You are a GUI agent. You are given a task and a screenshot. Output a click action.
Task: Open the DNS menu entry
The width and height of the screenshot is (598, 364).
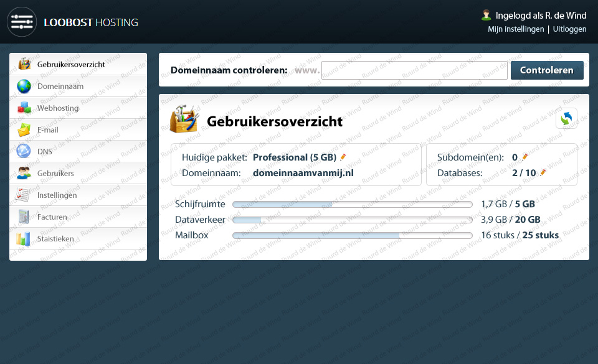pos(78,151)
